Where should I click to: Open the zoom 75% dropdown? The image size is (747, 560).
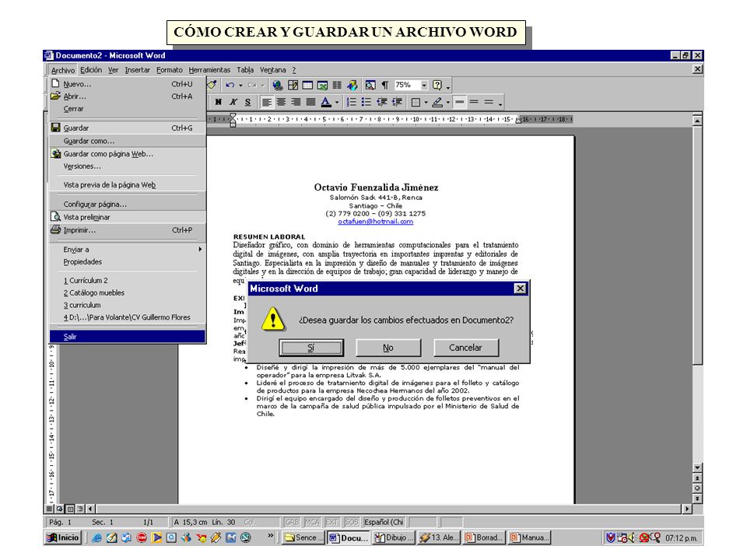pos(424,86)
